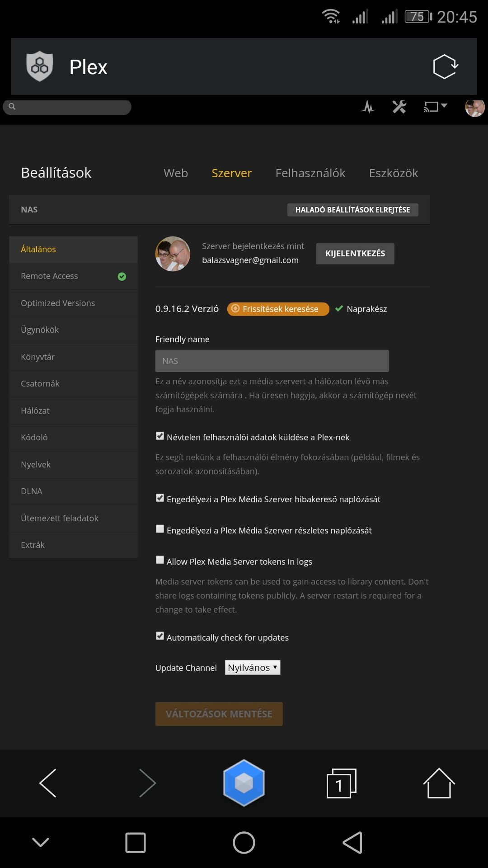The image size is (488, 868).
Task: Open Kódoló settings
Action: coord(73,438)
